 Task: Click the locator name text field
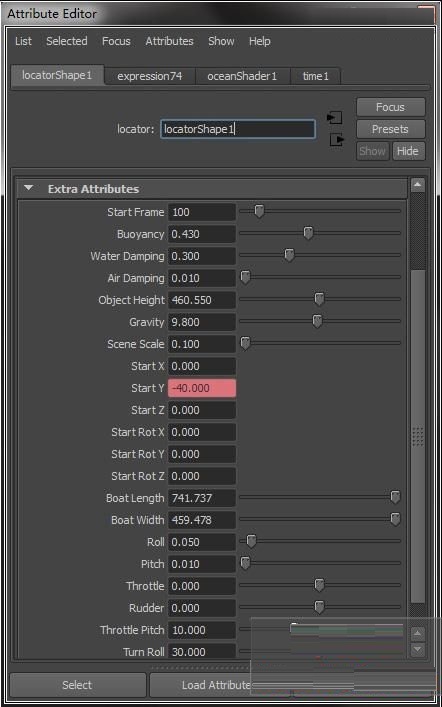coord(238,129)
